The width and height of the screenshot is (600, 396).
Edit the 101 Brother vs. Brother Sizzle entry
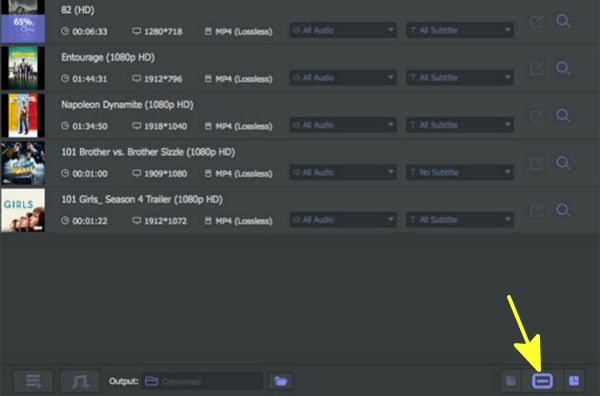[536, 163]
